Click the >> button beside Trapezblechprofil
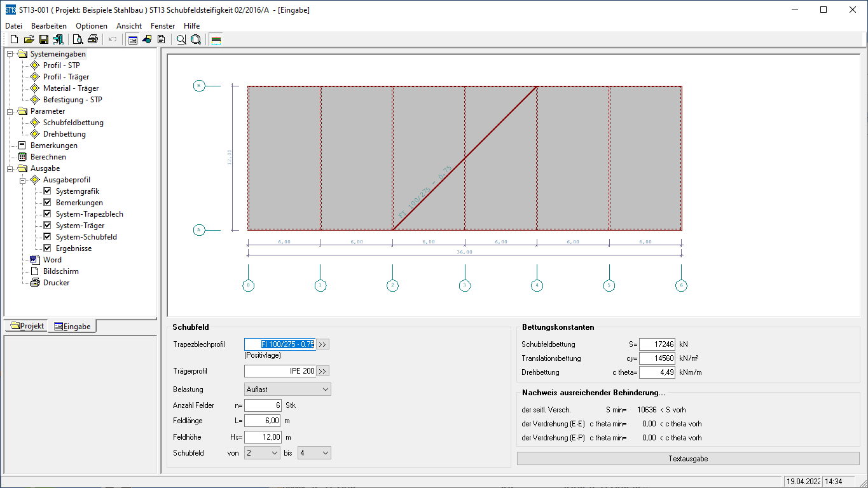The height and width of the screenshot is (488, 868). pyautogui.click(x=323, y=344)
